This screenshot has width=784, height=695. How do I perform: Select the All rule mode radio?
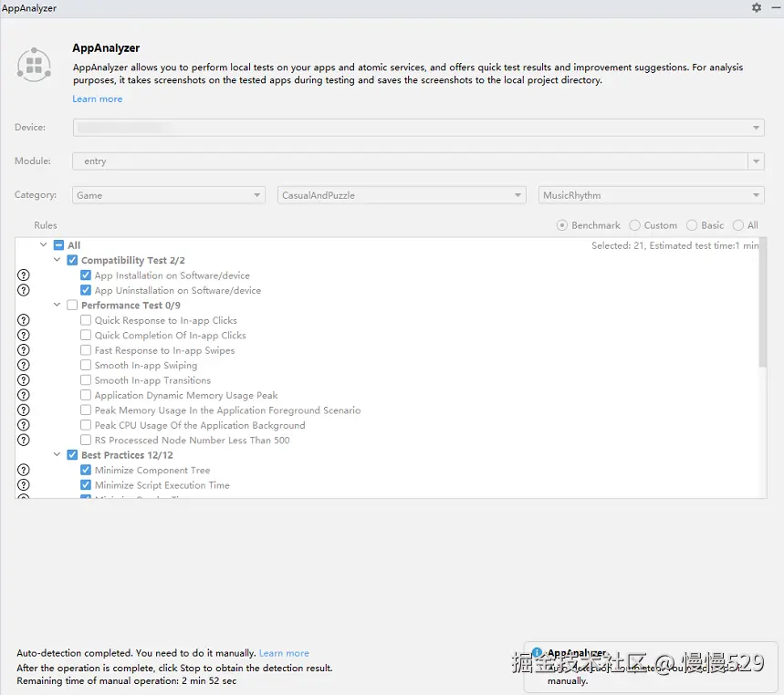(738, 225)
